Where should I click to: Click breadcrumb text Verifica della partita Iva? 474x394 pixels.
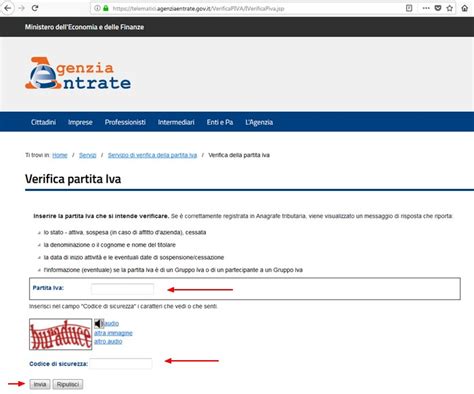click(x=239, y=155)
